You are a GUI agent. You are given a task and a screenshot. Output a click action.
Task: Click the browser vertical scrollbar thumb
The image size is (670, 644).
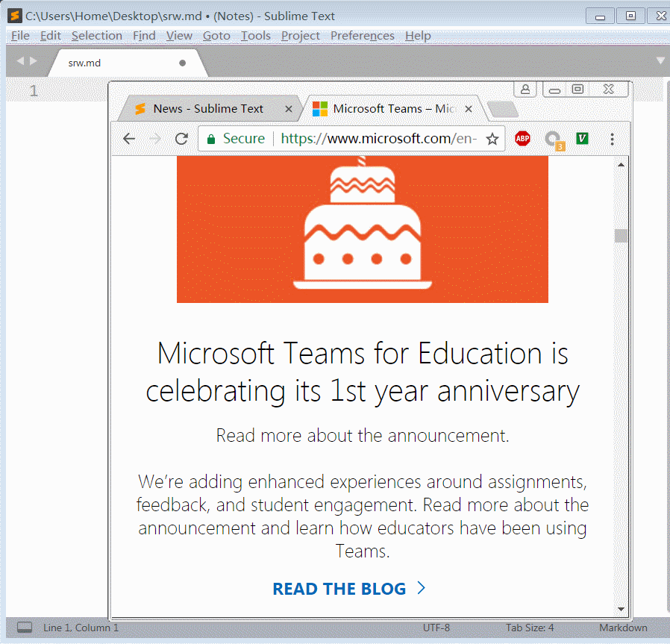621,236
